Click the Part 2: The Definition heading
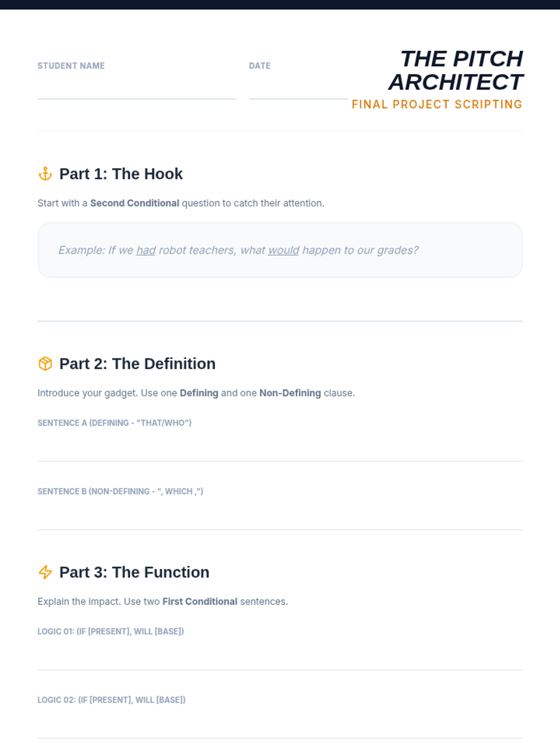Image resolution: width=560 pixels, height=747 pixels. pos(137,364)
